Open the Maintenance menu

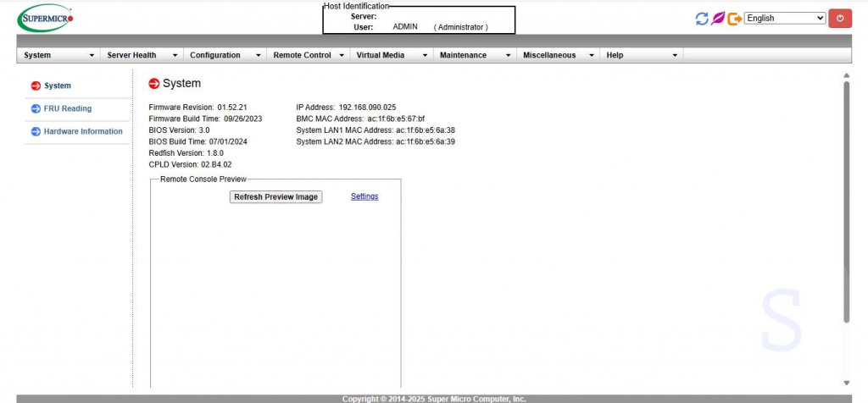click(474, 55)
